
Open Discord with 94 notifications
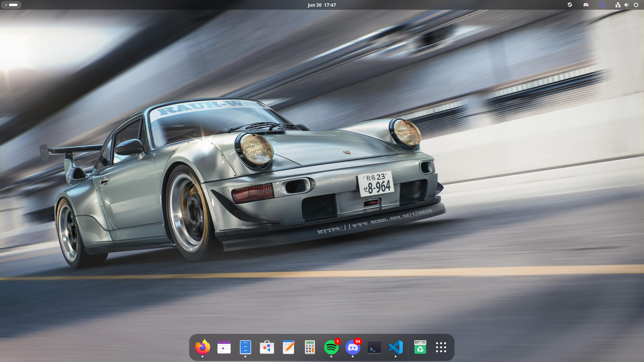pos(353,347)
